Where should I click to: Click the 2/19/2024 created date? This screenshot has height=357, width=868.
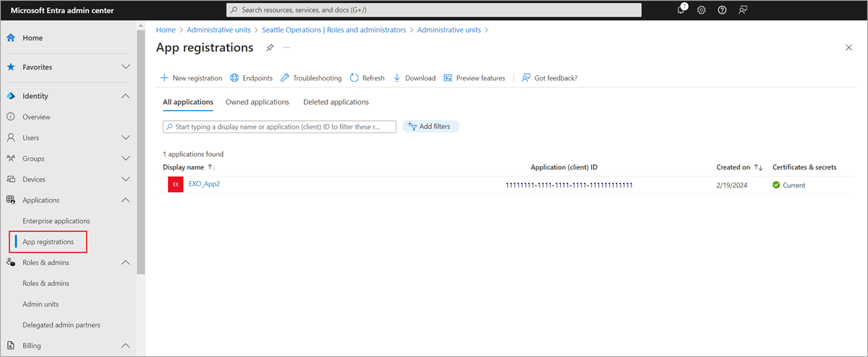point(732,185)
